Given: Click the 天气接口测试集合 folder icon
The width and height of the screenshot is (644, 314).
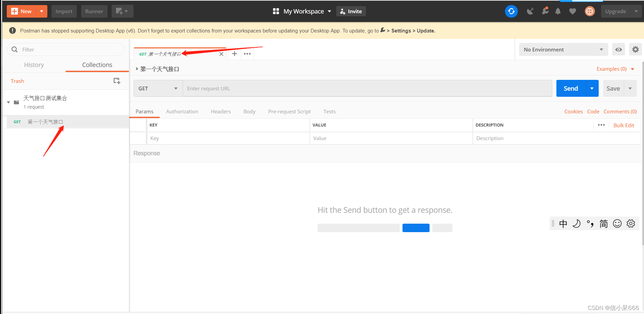Looking at the screenshot, I should [16, 102].
